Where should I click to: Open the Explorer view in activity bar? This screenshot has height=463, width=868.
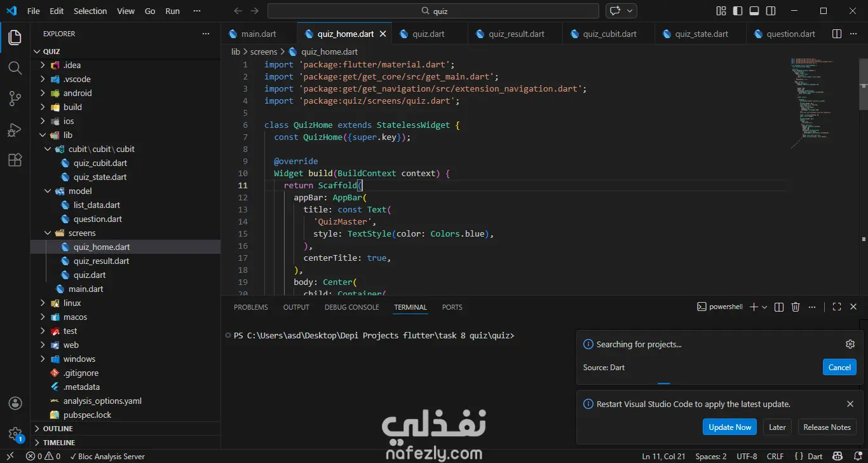(x=15, y=38)
